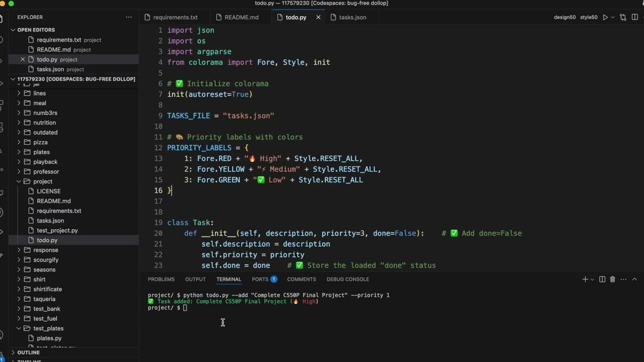Expand the professor folder

[x=46, y=172]
